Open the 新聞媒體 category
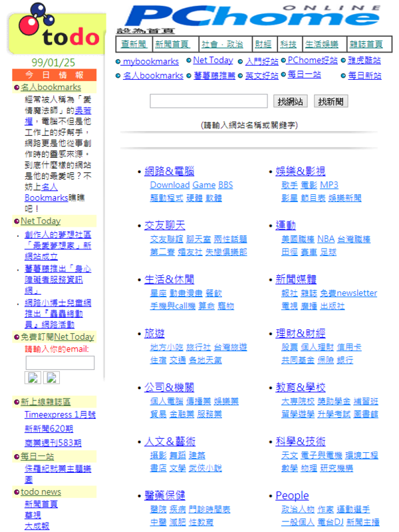This screenshot has width=399, height=532. (x=296, y=279)
